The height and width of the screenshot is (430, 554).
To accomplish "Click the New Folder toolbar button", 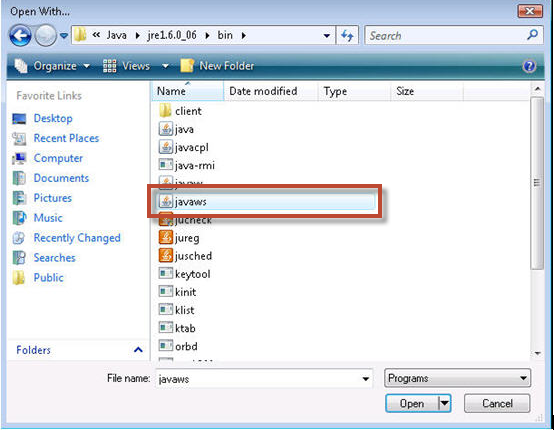I will [x=217, y=66].
